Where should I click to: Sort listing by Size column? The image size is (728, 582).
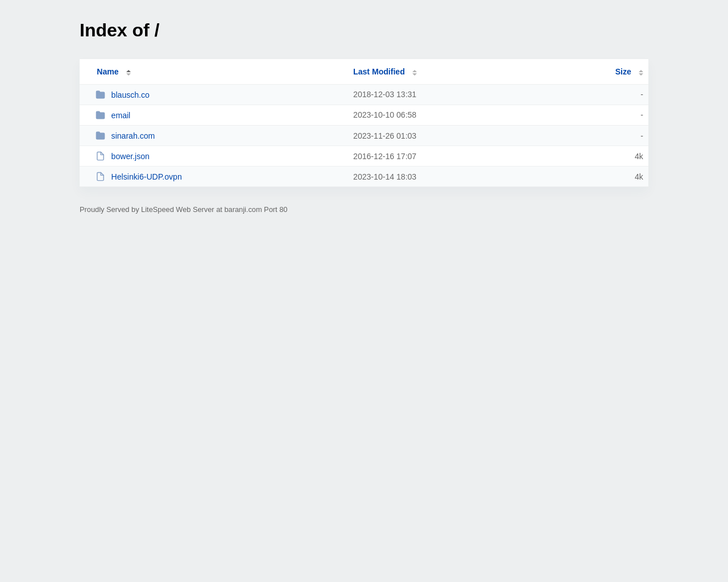click(623, 70)
